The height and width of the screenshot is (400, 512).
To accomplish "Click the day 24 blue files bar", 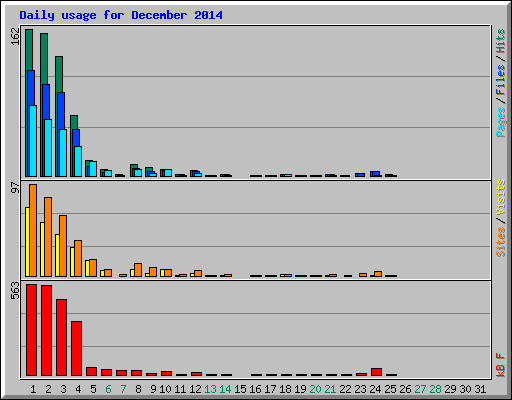I will [376, 174].
